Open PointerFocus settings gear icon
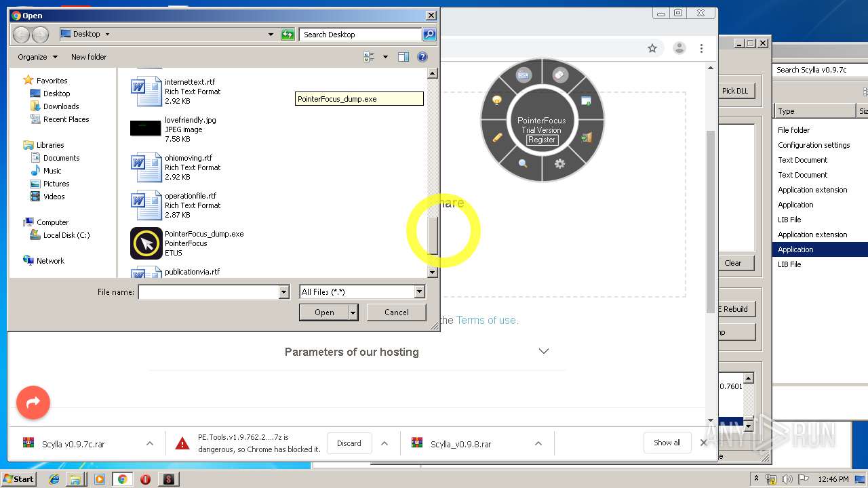The image size is (868, 488). (559, 163)
